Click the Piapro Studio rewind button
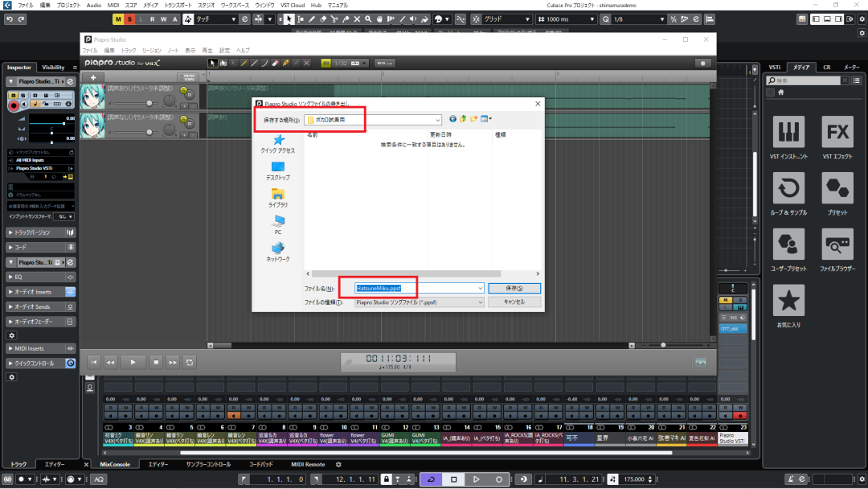The image size is (868, 489). (x=110, y=362)
